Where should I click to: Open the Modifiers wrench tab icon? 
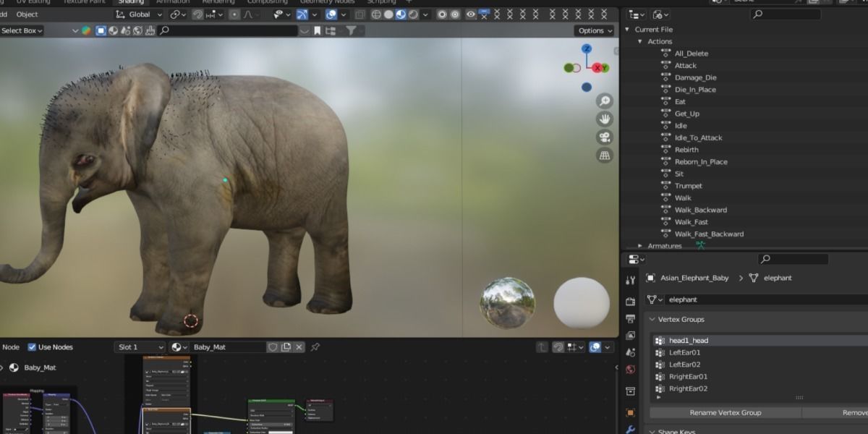tap(630, 430)
